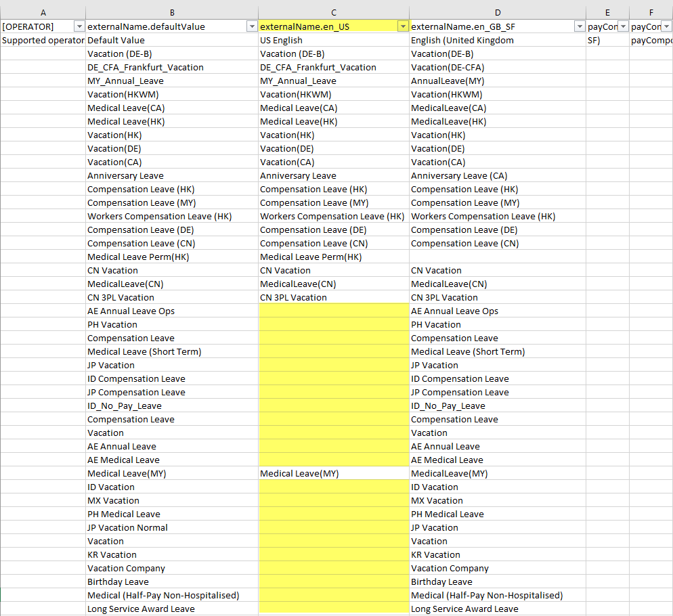
Task: Open the filter dropdown in column F
Action: pos(666,26)
